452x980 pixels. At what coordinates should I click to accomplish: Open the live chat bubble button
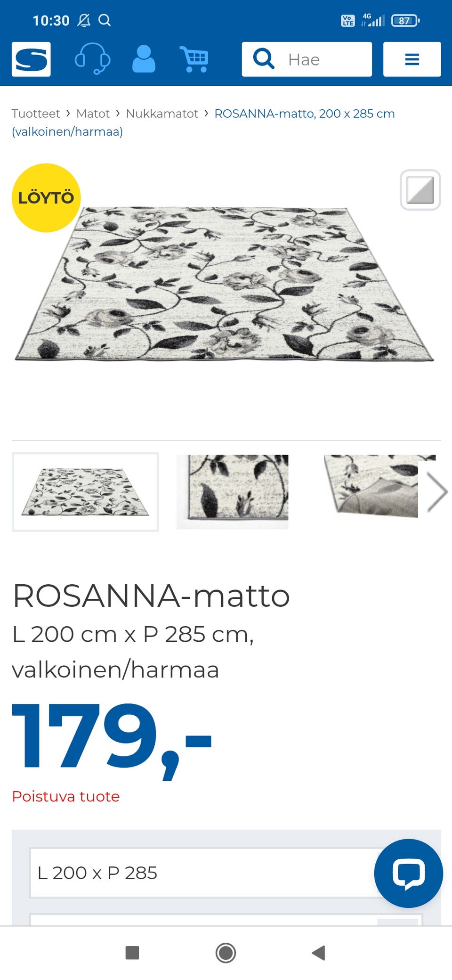click(x=408, y=873)
